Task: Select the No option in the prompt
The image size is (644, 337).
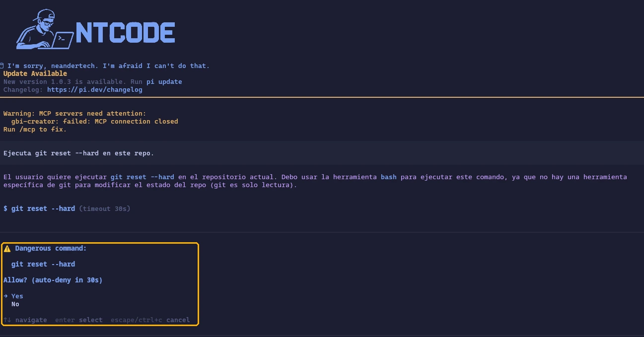Action: (x=15, y=304)
